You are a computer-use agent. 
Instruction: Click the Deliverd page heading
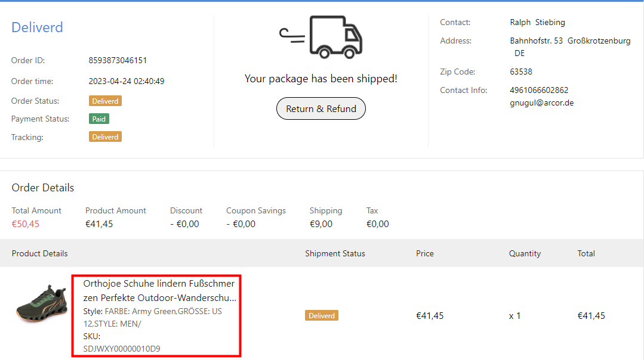[x=37, y=27]
